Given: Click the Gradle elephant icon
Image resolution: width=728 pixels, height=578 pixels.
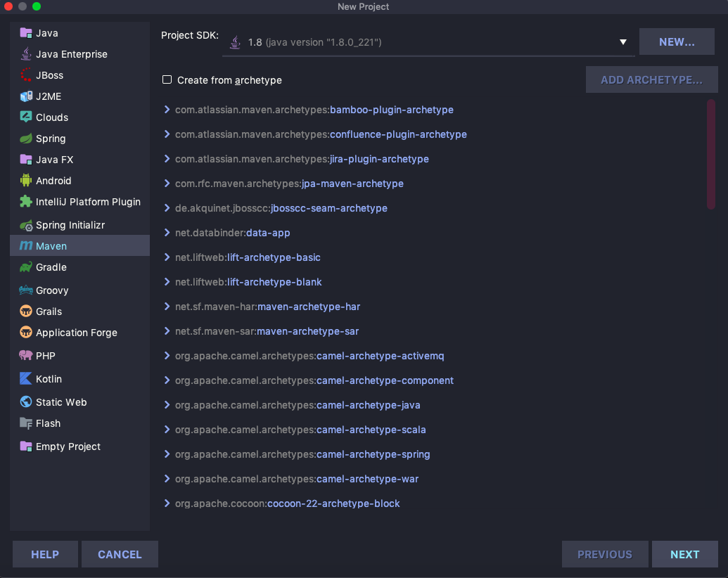Looking at the screenshot, I should (x=26, y=267).
